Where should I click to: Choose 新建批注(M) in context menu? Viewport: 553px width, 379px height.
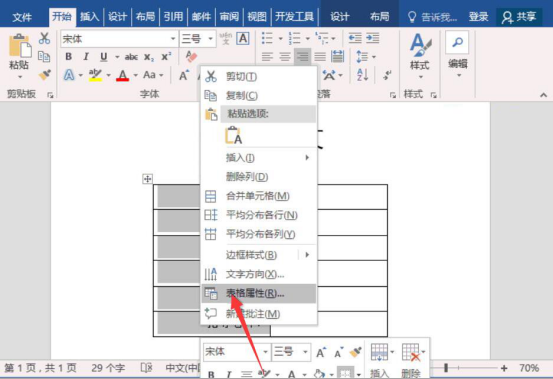[x=259, y=313]
